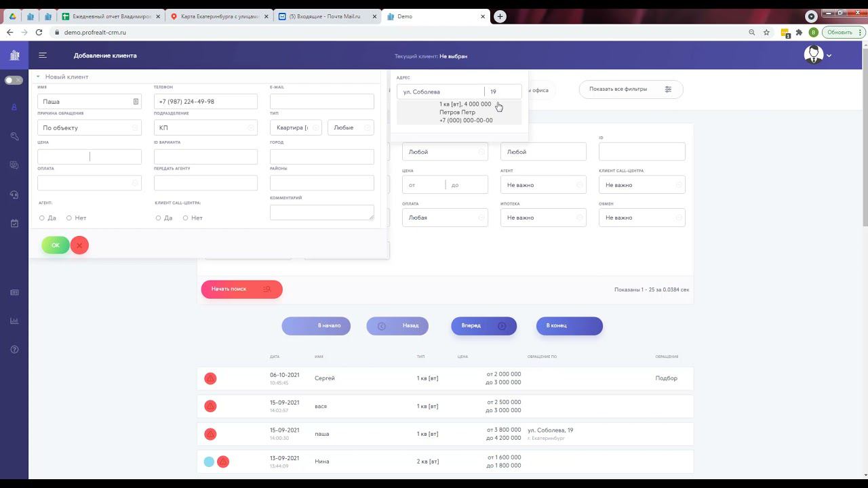The height and width of the screenshot is (488, 868).
Task: Open the help question mark icon in sidebar
Action: tap(14, 349)
